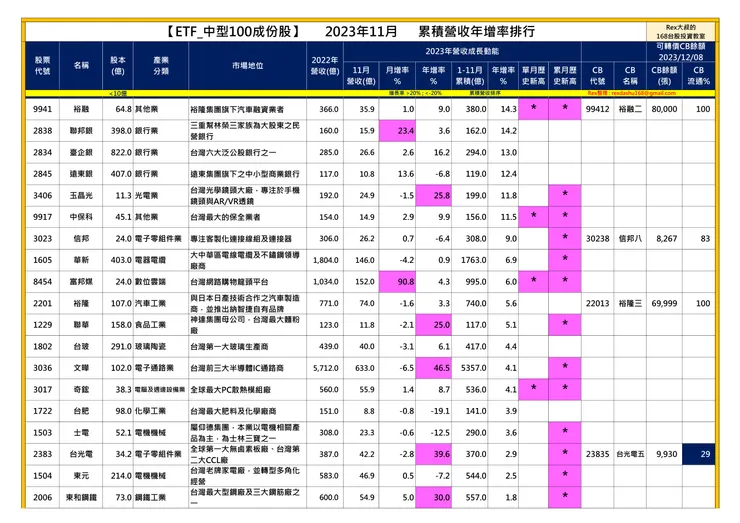The height and width of the screenshot is (523, 740).
Task: Click stock code 1229
Action: click(x=42, y=325)
